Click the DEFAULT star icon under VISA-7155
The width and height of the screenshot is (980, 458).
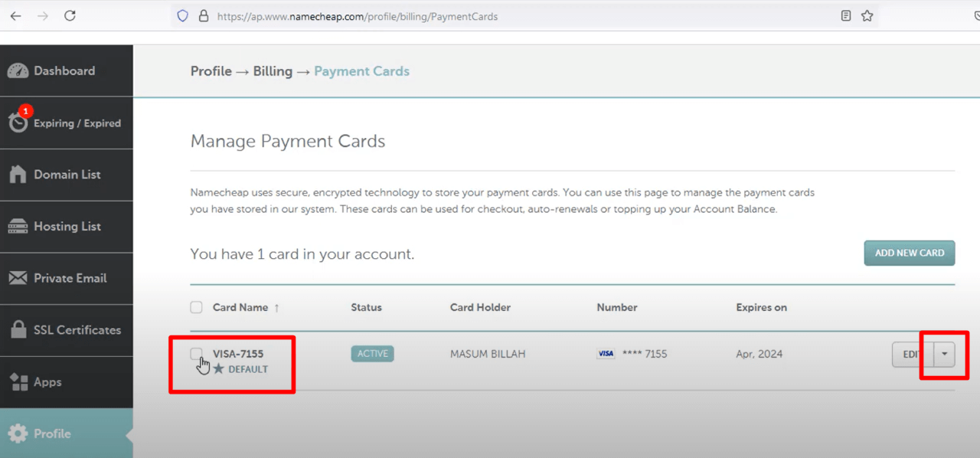click(219, 369)
